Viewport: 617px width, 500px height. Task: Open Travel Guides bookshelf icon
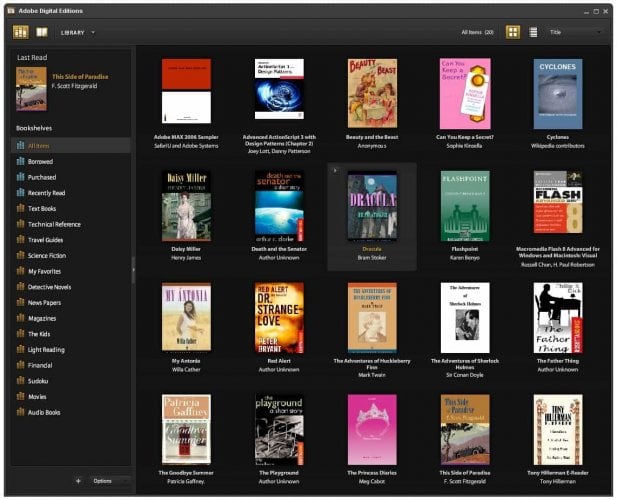click(20, 240)
